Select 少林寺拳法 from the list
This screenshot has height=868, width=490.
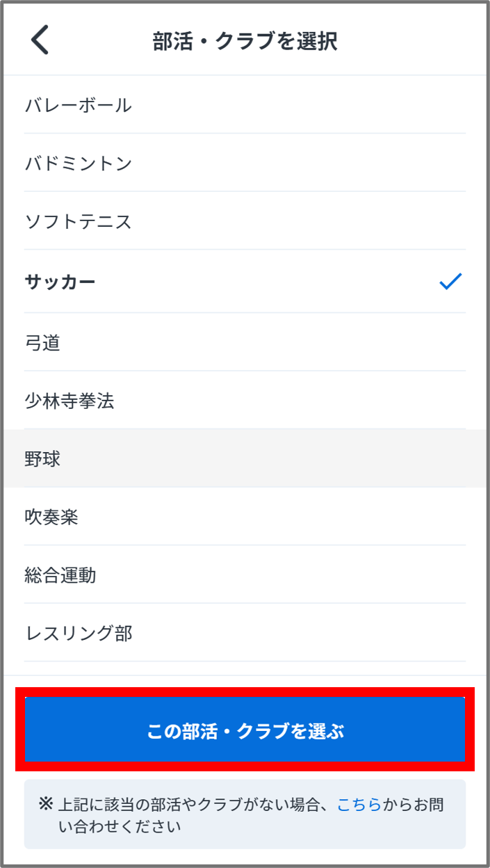[69, 401]
